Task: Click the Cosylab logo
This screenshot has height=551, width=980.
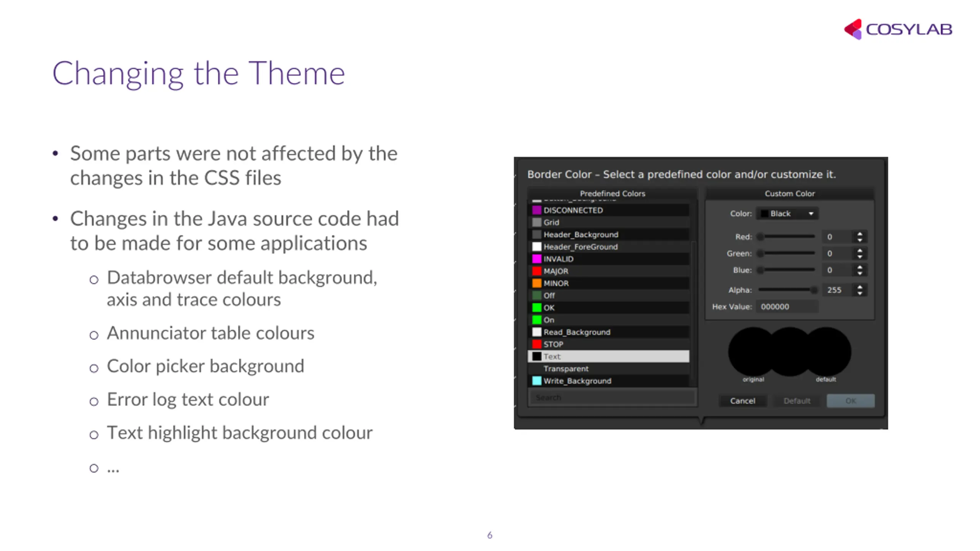Action: click(898, 29)
